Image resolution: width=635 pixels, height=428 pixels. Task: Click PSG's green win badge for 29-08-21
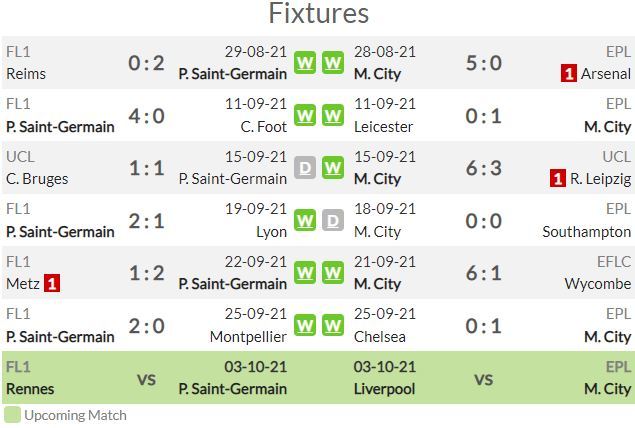[305, 63]
